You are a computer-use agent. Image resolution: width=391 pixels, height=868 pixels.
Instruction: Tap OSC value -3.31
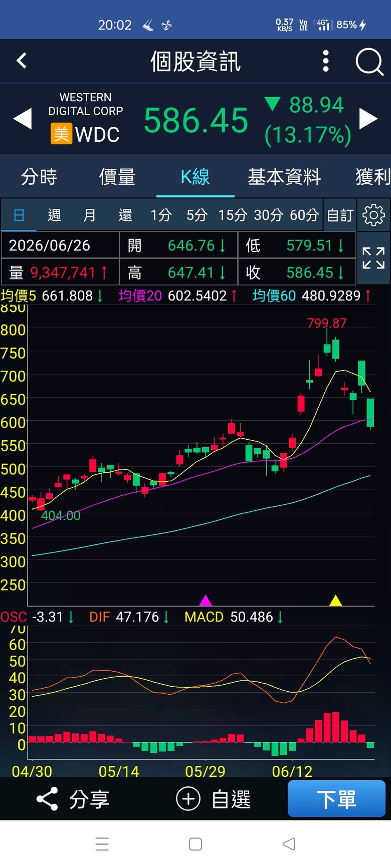coord(48,617)
